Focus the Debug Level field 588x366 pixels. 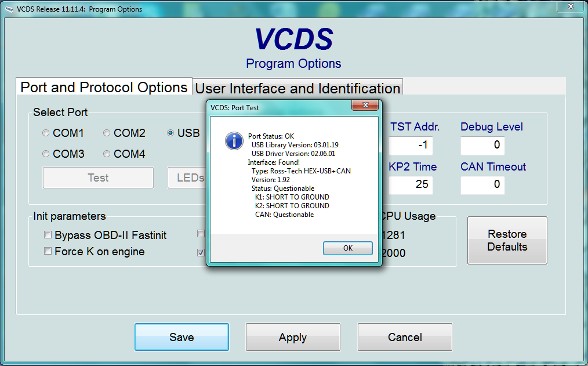(x=482, y=146)
